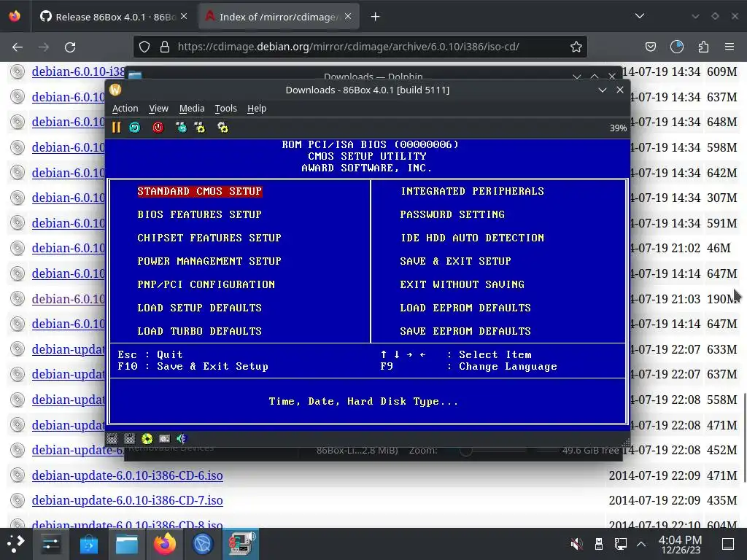The image size is (747, 560).
Task: Select IDE HDD AUTO DETECTION entry
Action: 472,238
